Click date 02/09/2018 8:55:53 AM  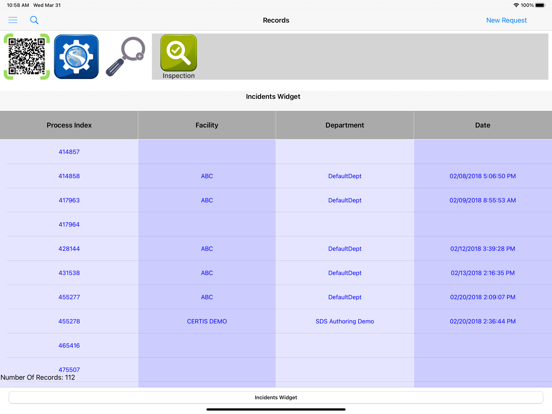click(483, 200)
